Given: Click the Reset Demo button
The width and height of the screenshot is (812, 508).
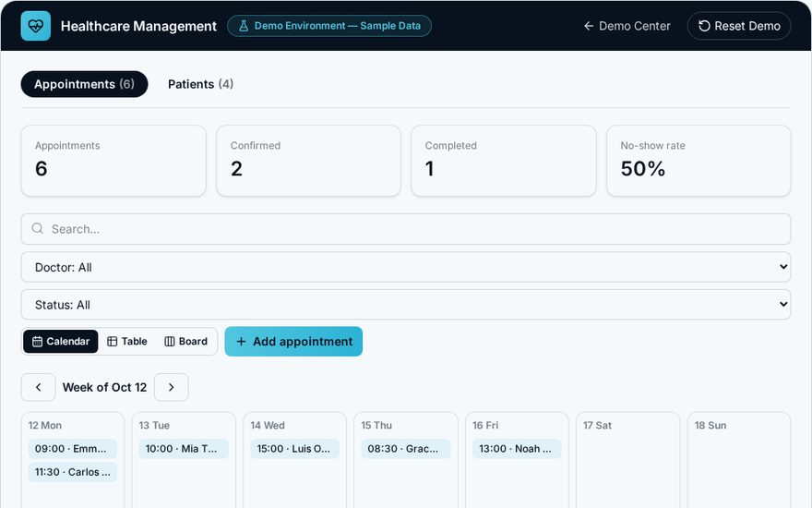Looking at the screenshot, I should tap(739, 26).
